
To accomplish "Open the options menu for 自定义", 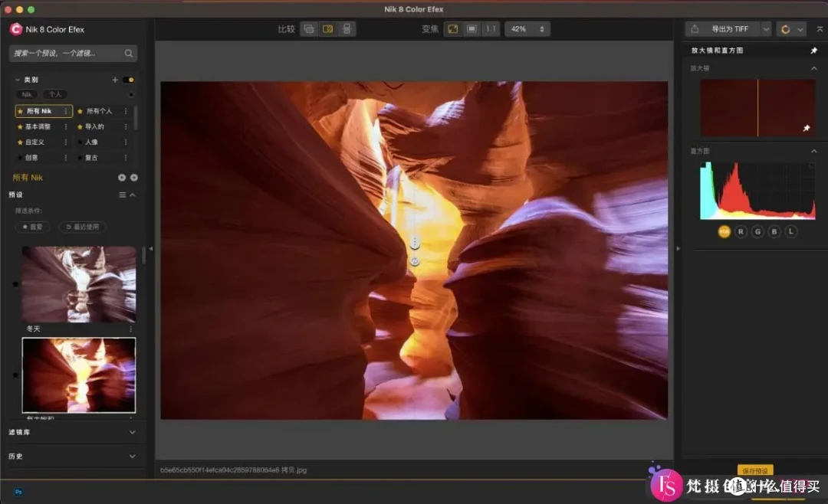I will 65,142.
